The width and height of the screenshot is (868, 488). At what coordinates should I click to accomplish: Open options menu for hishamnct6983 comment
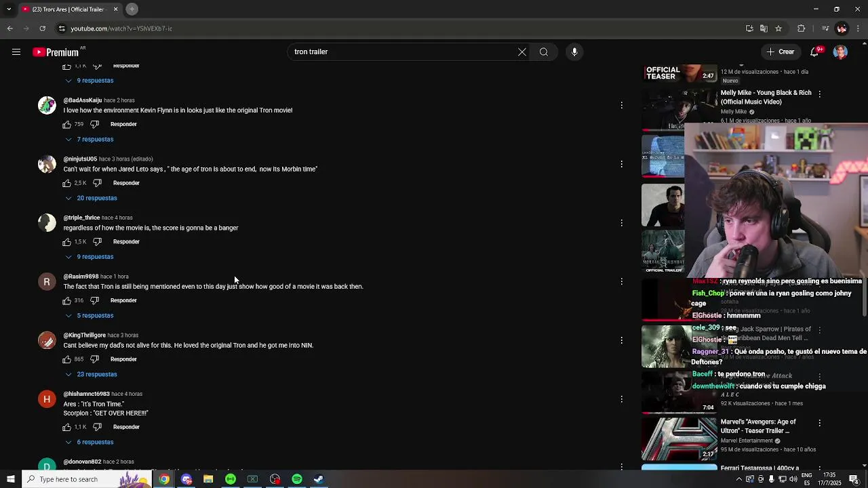pyautogui.click(x=621, y=399)
